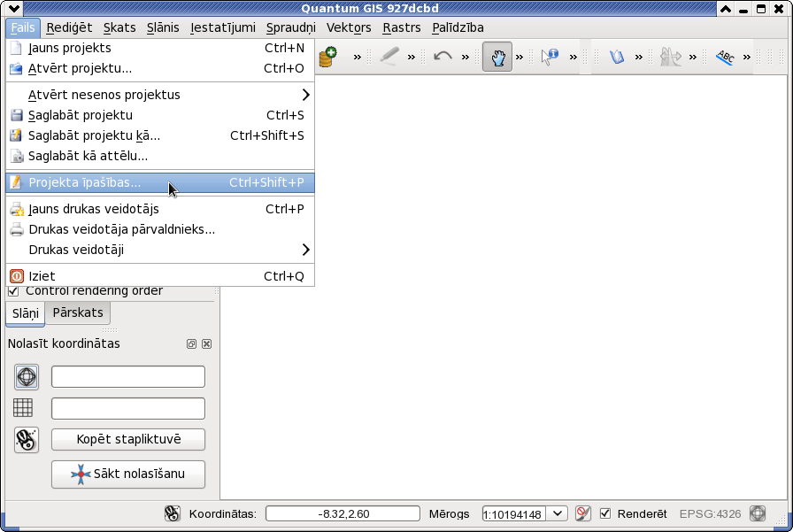Open Projekta īpašības... menu entry
Screen dimensions: 793x532
160,182
